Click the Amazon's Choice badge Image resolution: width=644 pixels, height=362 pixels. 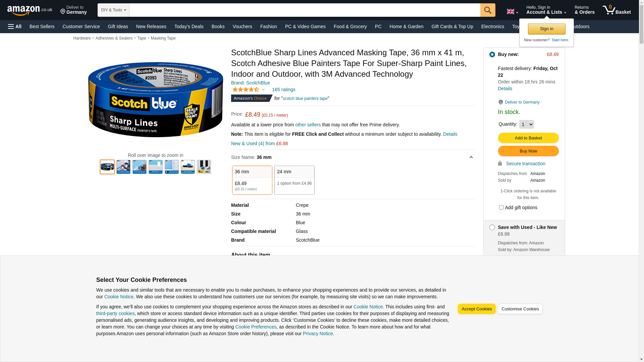click(x=252, y=98)
